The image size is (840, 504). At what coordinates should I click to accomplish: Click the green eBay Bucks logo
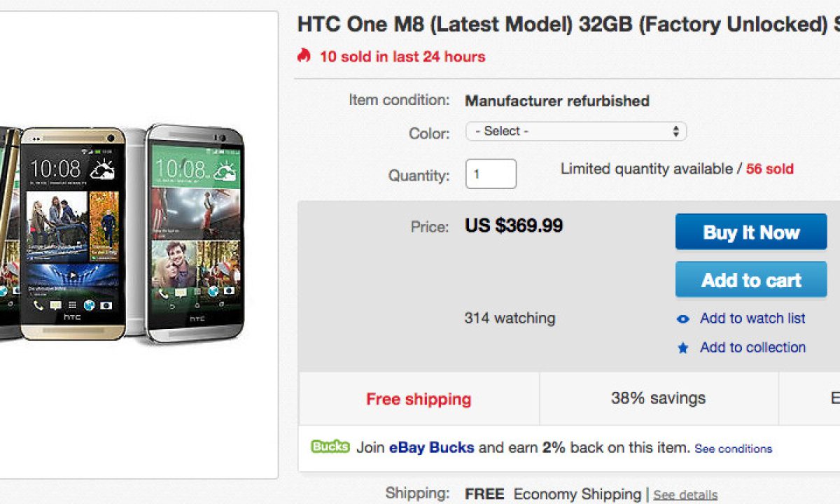(x=330, y=447)
